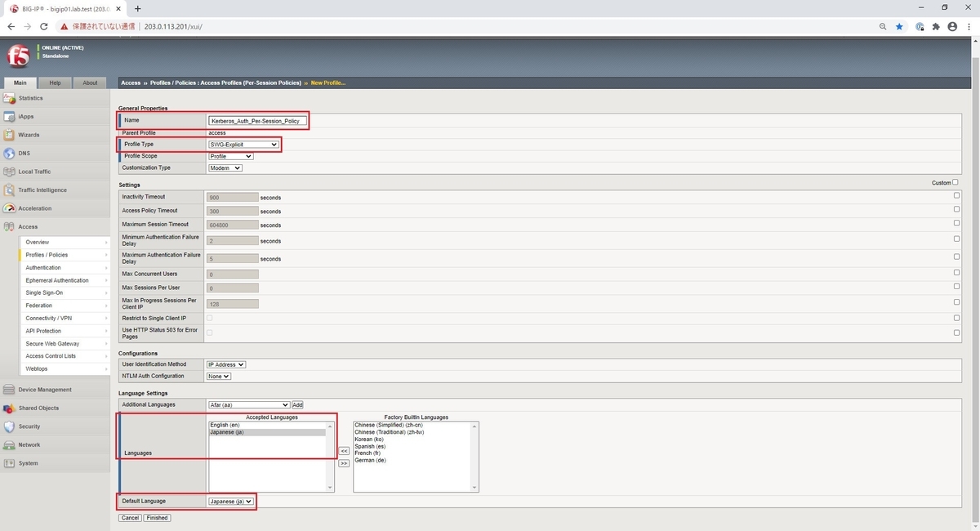Image resolution: width=980 pixels, height=531 pixels.
Task: Open the Default Language dropdown
Action: 231,502
